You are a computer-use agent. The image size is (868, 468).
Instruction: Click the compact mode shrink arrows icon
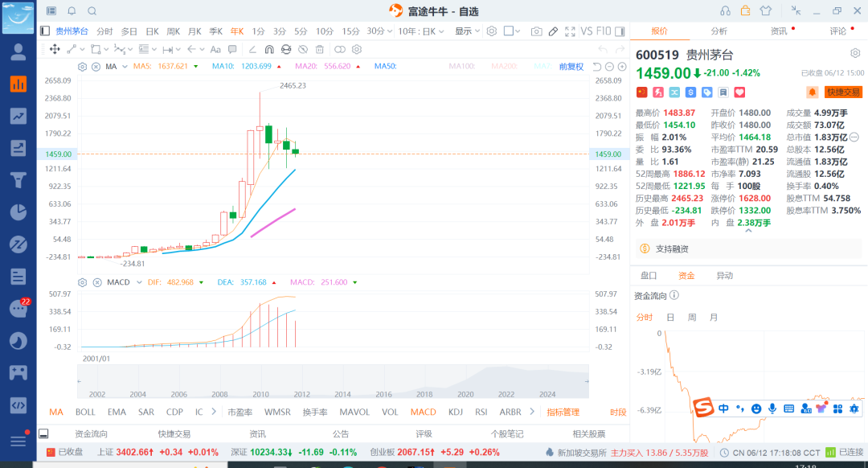point(796,10)
